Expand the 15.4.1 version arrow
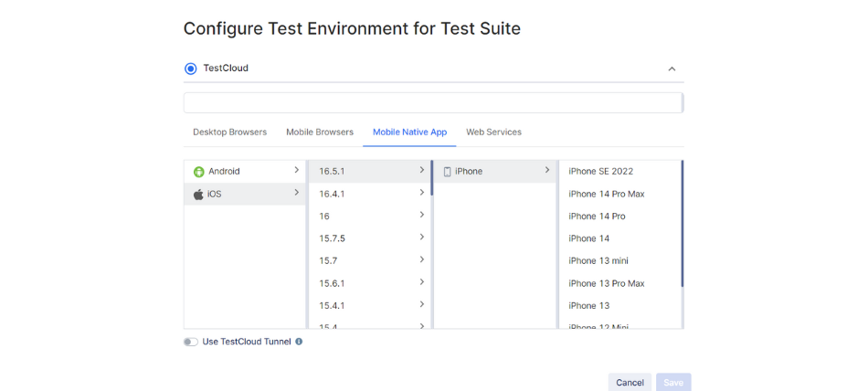868x391 pixels. tap(422, 304)
